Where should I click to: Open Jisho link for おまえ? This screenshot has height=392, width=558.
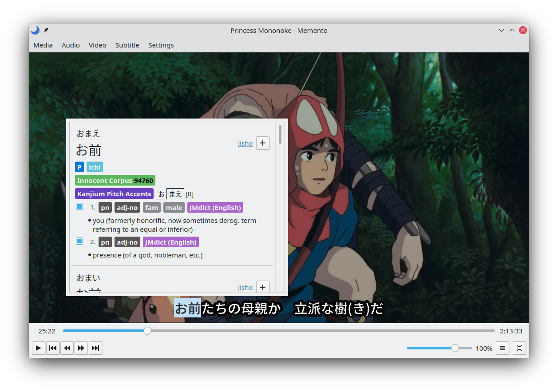[x=245, y=143]
